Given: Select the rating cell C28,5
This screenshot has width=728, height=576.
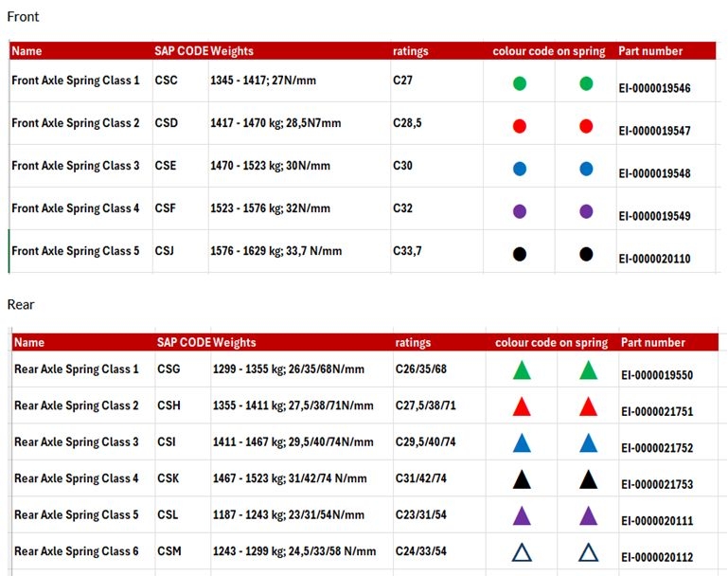Looking at the screenshot, I should [407, 123].
